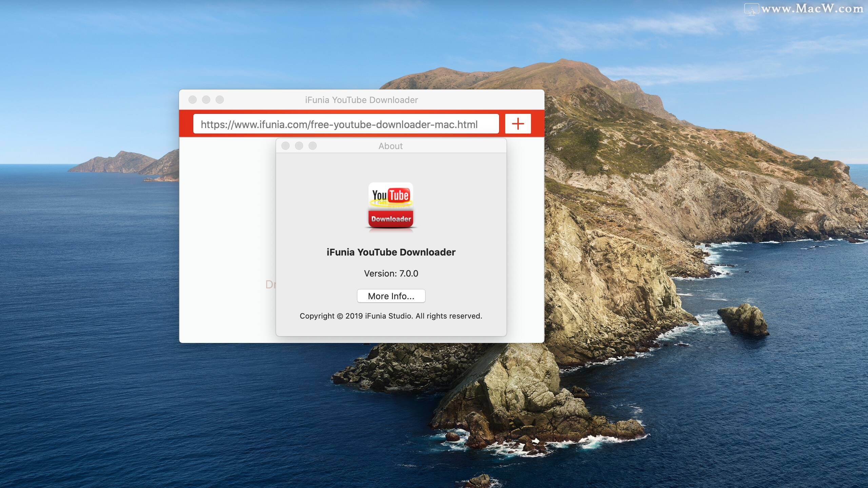Select the URL address input field
This screenshot has height=488, width=868.
point(346,124)
